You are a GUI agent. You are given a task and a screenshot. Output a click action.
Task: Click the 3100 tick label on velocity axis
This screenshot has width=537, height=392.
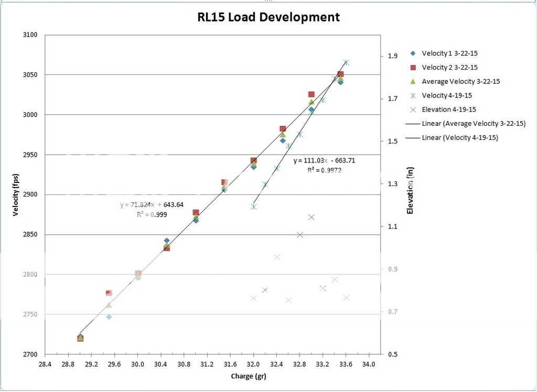click(30, 35)
